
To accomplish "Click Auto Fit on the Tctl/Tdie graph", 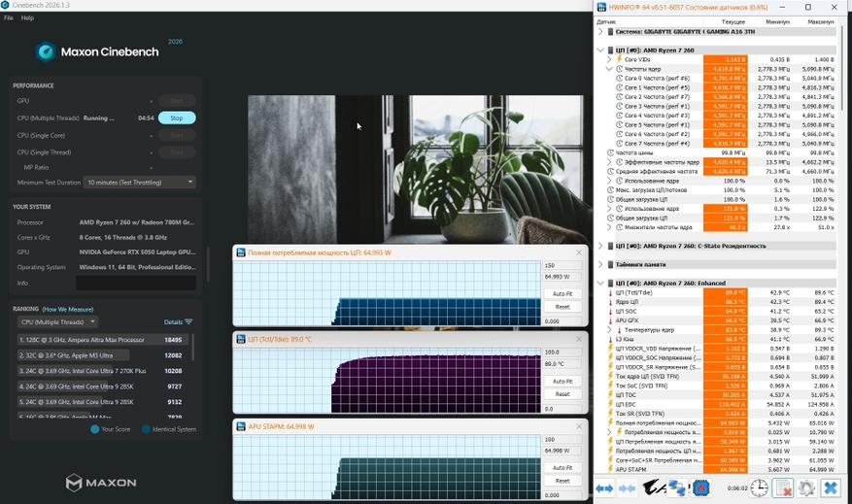I will coord(562,382).
